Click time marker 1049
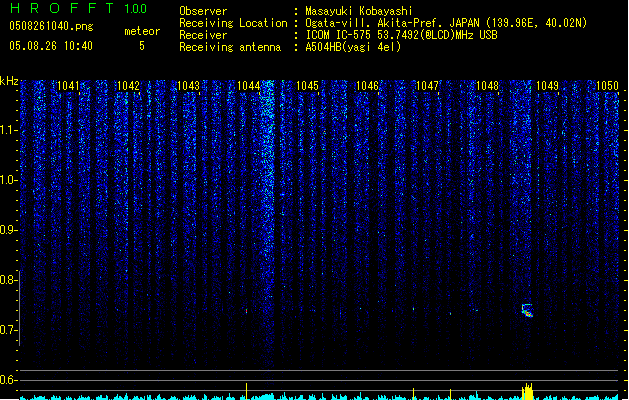 (x=547, y=85)
